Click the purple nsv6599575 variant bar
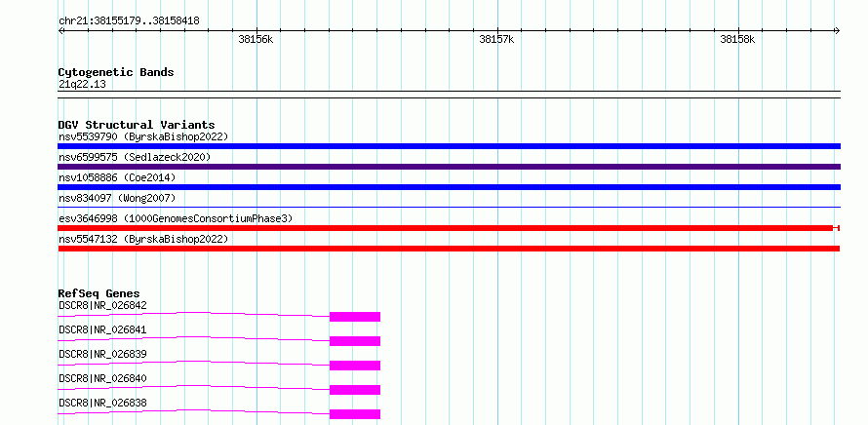 pyautogui.click(x=449, y=167)
